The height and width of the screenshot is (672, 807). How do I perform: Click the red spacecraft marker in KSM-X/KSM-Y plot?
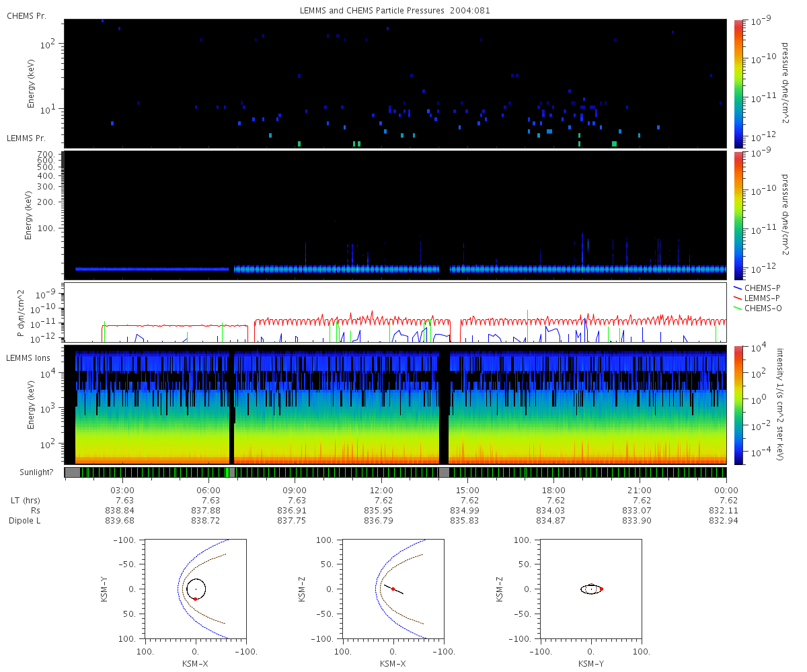(195, 598)
